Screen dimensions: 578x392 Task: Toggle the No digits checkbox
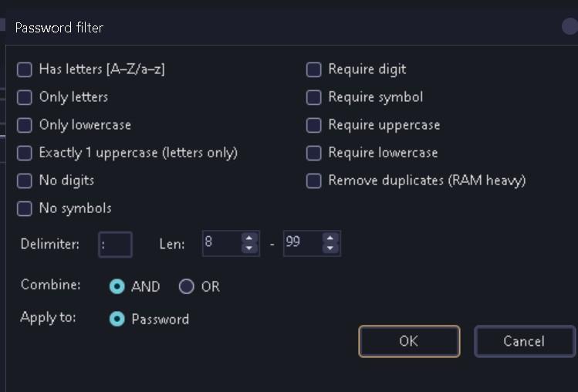(25, 181)
